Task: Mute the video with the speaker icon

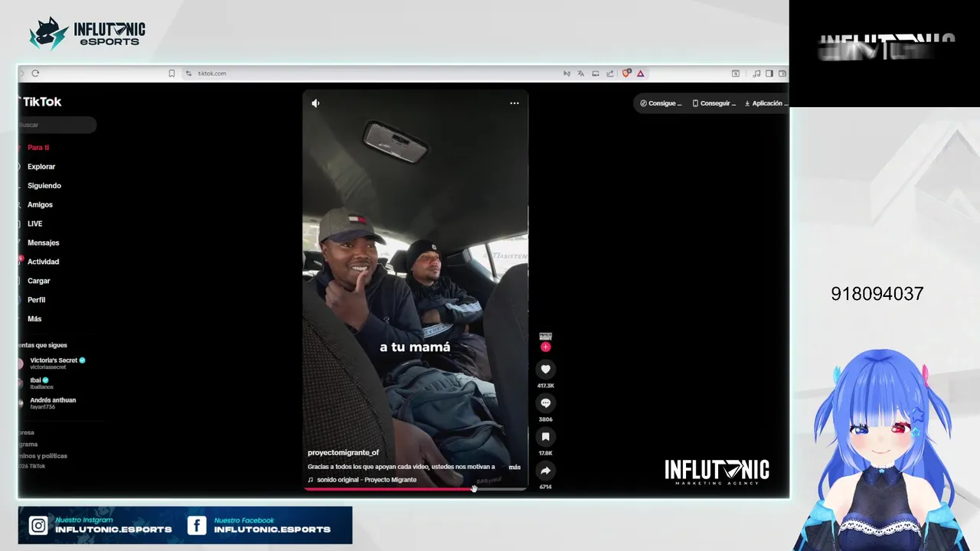Action: pos(315,103)
